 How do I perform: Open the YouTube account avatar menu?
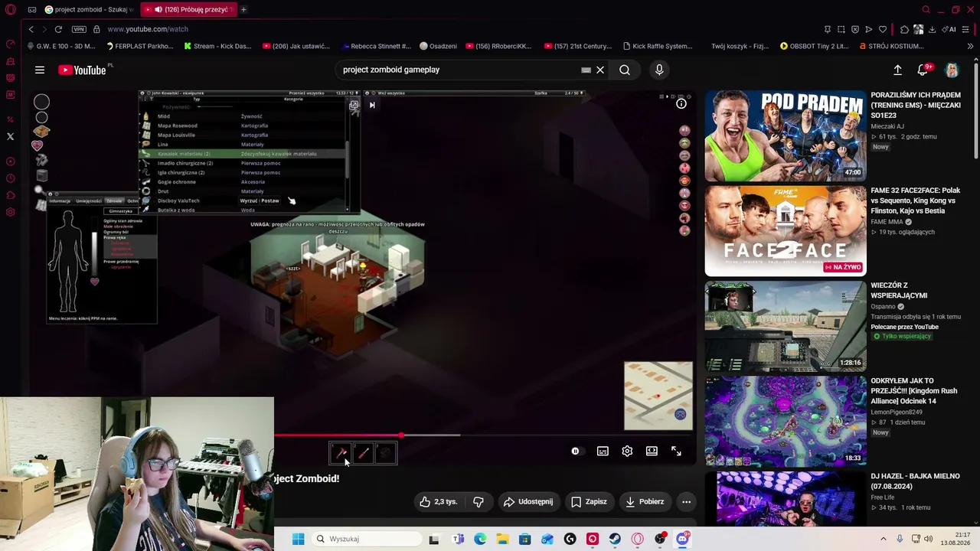[x=952, y=70]
